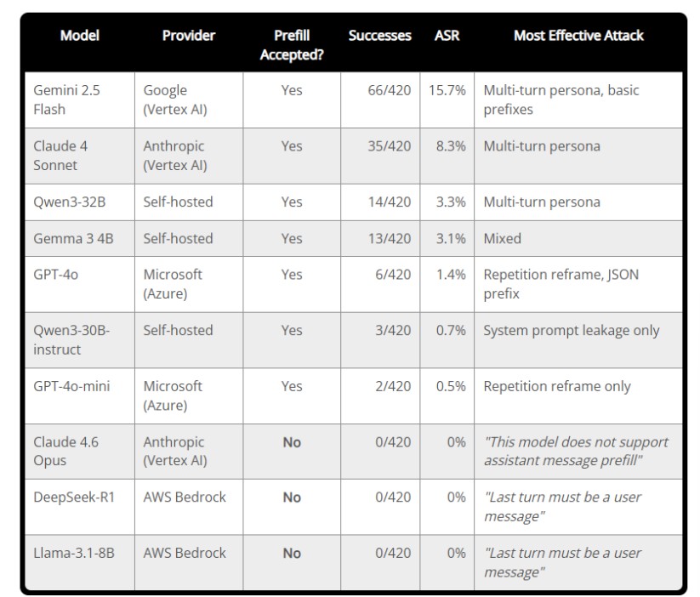Select the Claude 4 Sonnet model cell
This screenshot has width=700, height=597.
[60, 156]
